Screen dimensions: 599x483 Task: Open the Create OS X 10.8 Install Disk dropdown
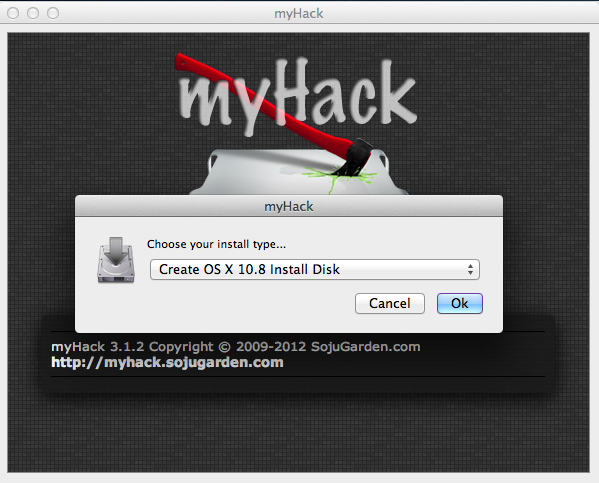pyautogui.click(x=315, y=269)
